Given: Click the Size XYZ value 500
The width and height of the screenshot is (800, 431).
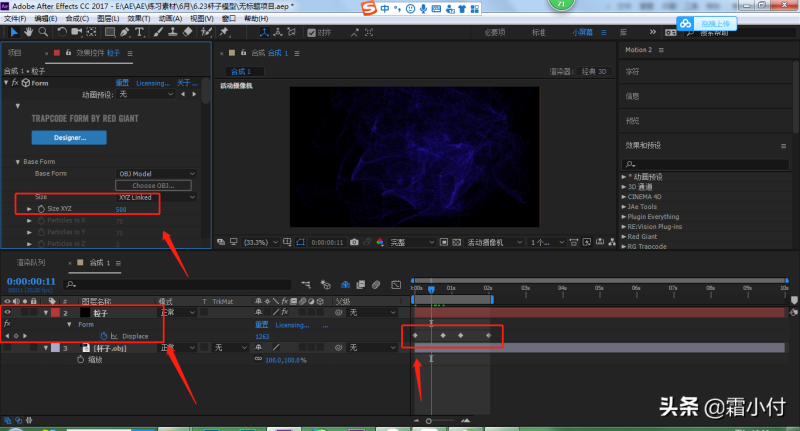Looking at the screenshot, I should pos(121,208).
